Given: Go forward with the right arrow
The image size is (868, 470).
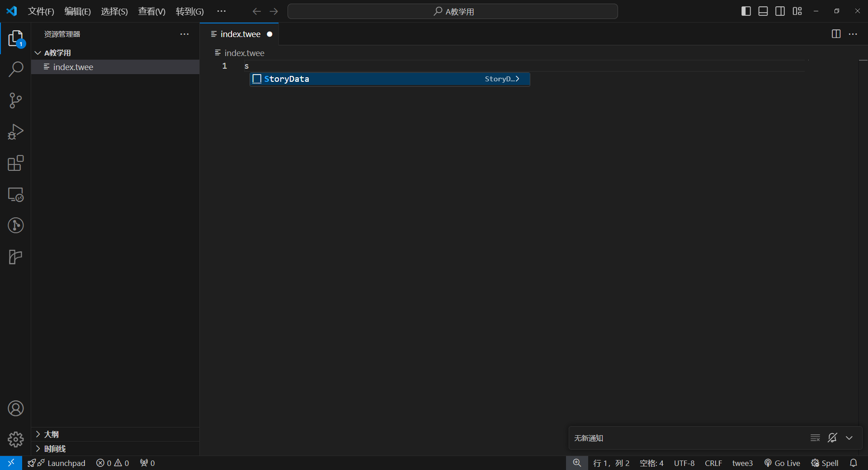Looking at the screenshot, I should (274, 11).
